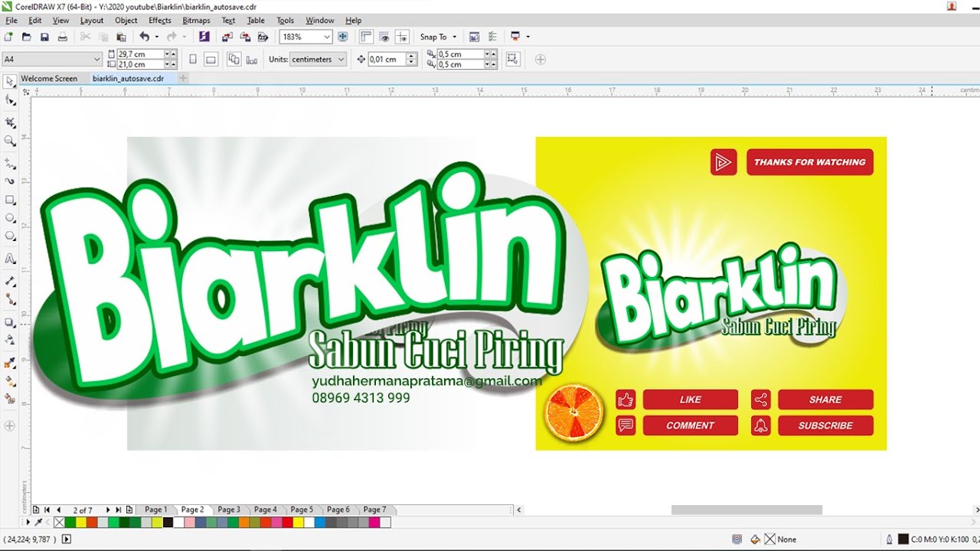This screenshot has width=980, height=551.
Task: Select the Pick tool
Action: pyautogui.click(x=10, y=81)
